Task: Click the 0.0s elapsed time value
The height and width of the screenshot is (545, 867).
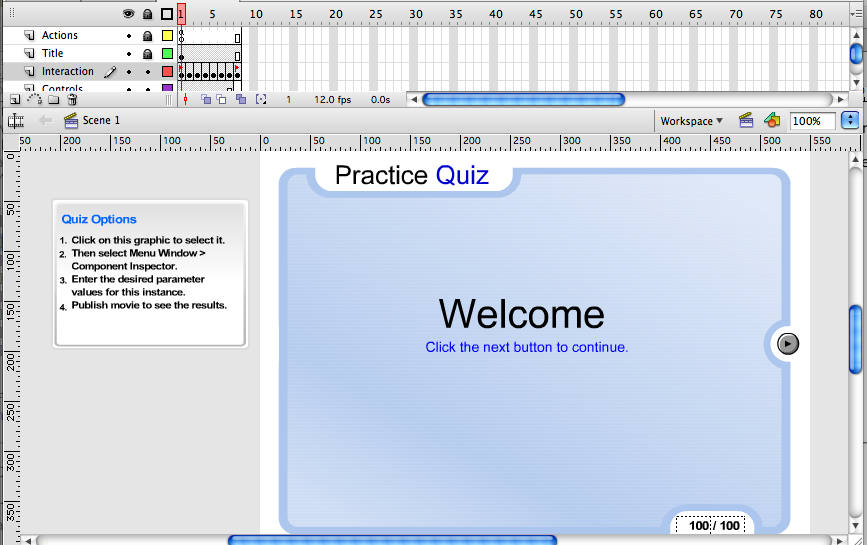Action: pos(380,99)
